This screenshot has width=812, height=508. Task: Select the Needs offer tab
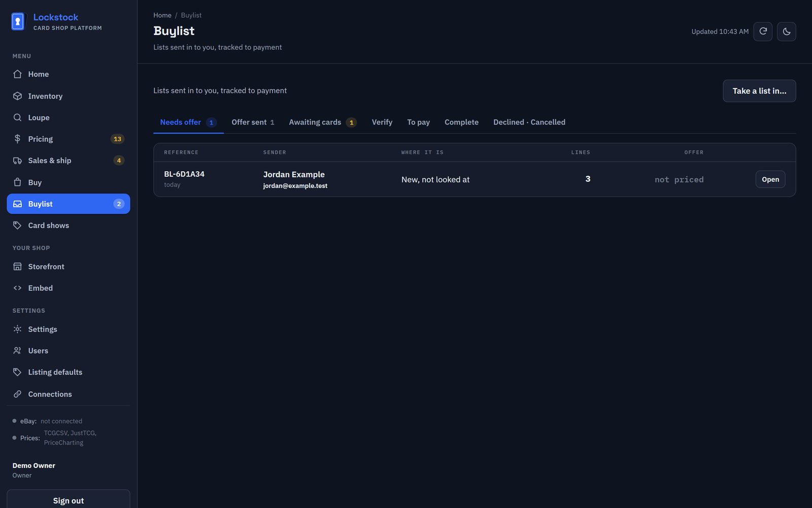coord(188,122)
